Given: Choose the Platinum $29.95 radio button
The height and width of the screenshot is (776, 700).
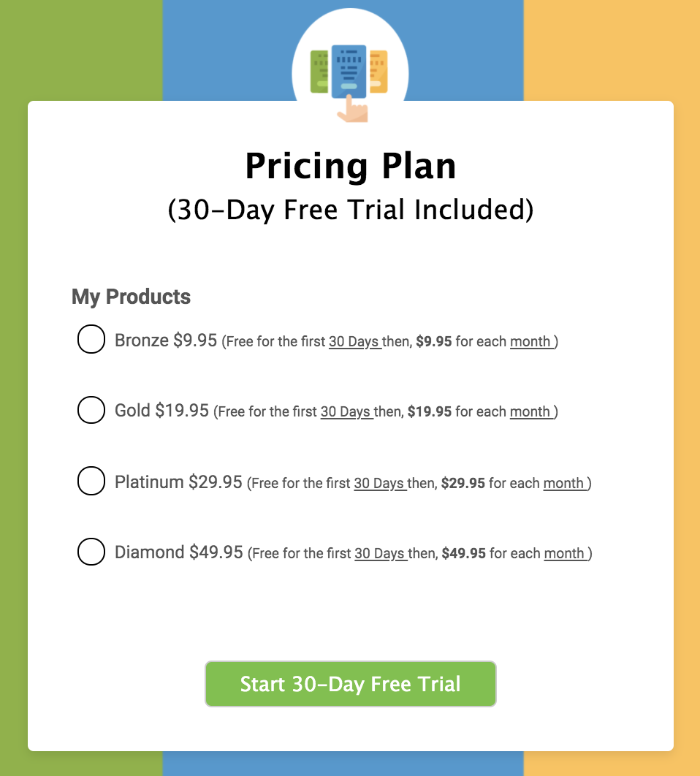Looking at the screenshot, I should pyautogui.click(x=91, y=482).
